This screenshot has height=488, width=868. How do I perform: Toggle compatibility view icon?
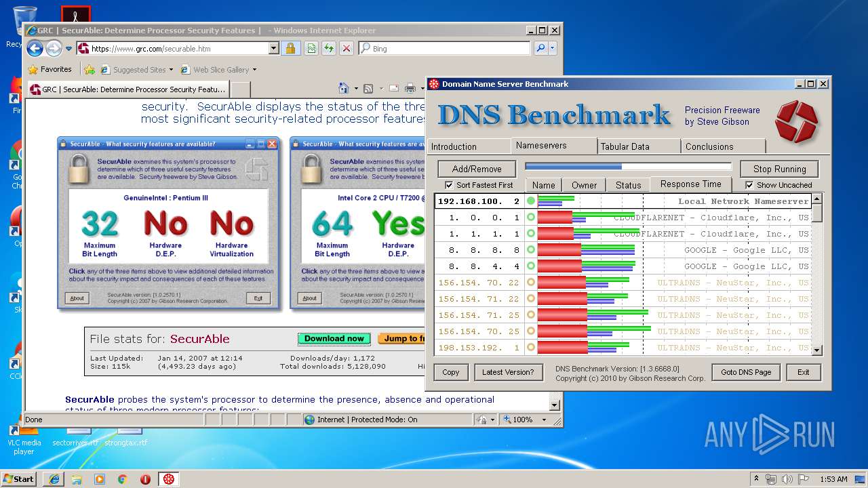311,49
